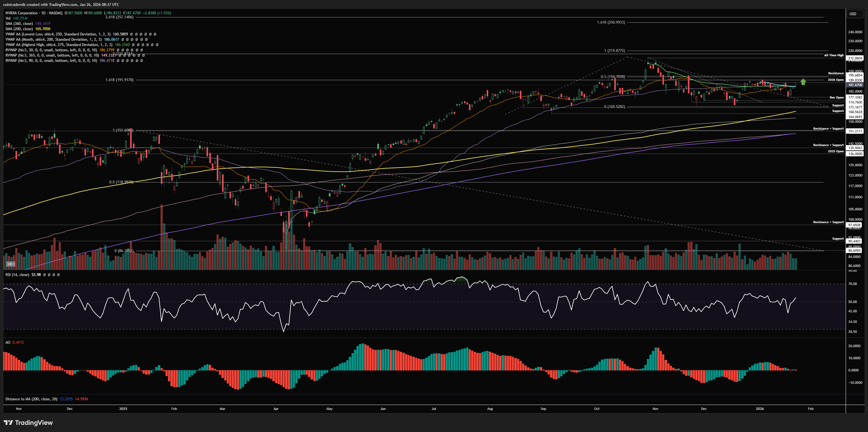Click the small badge in the volume pane corner
Image resolution: width=868 pixels, height=432 pixels.
point(11,264)
